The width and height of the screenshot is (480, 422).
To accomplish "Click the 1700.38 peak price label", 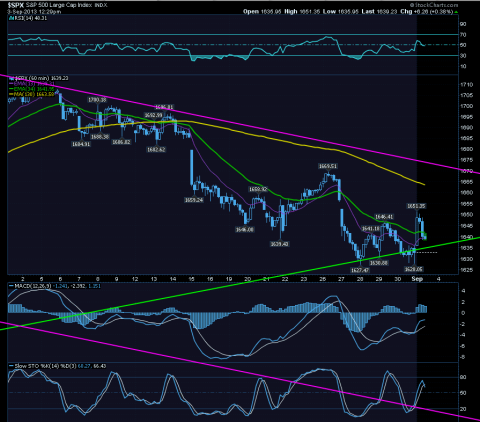I will pyautogui.click(x=97, y=100).
